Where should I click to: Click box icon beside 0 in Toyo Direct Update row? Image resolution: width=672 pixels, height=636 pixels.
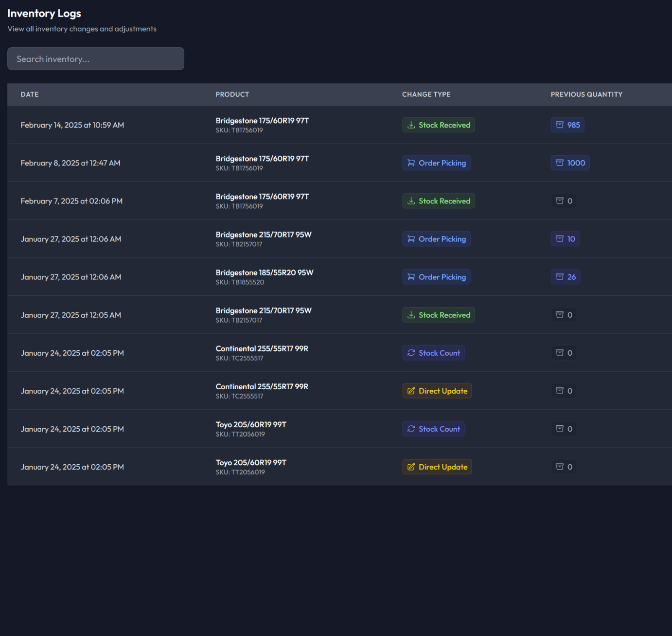pos(560,467)
